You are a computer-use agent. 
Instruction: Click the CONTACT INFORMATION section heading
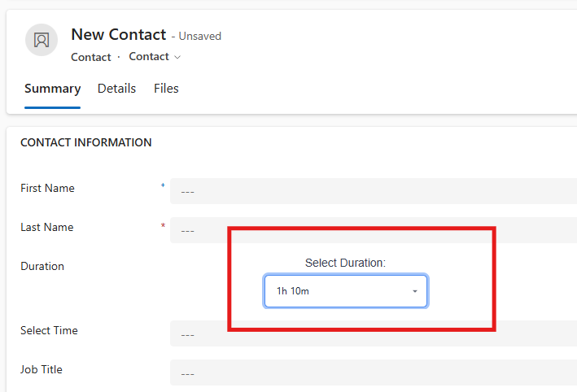tap(86, 142)
